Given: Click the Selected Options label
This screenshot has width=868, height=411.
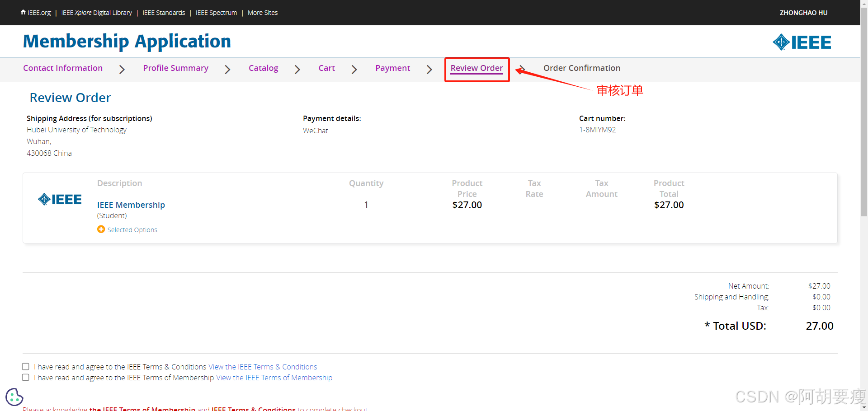Looking at the screenshot, I should [132, 230].
